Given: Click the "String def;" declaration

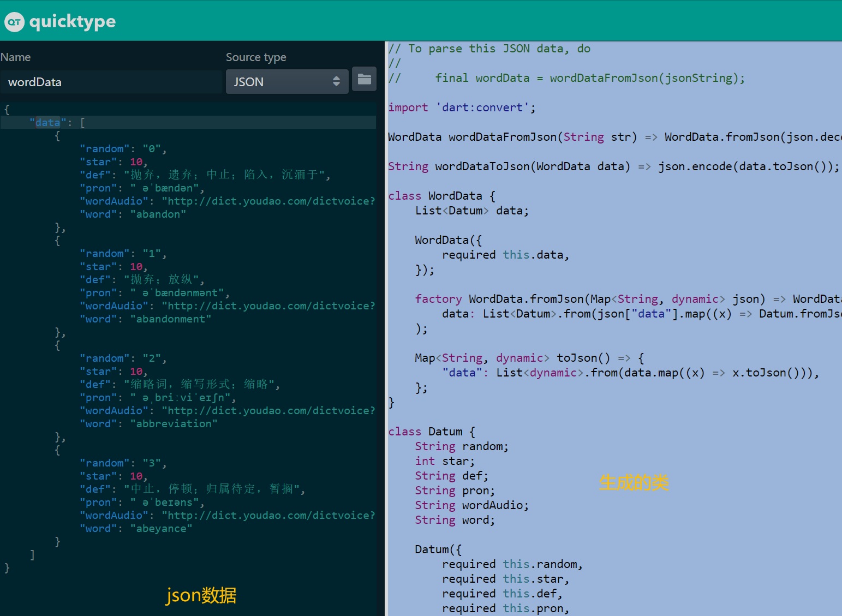Looking at the screenshot, I should (452, 476).
